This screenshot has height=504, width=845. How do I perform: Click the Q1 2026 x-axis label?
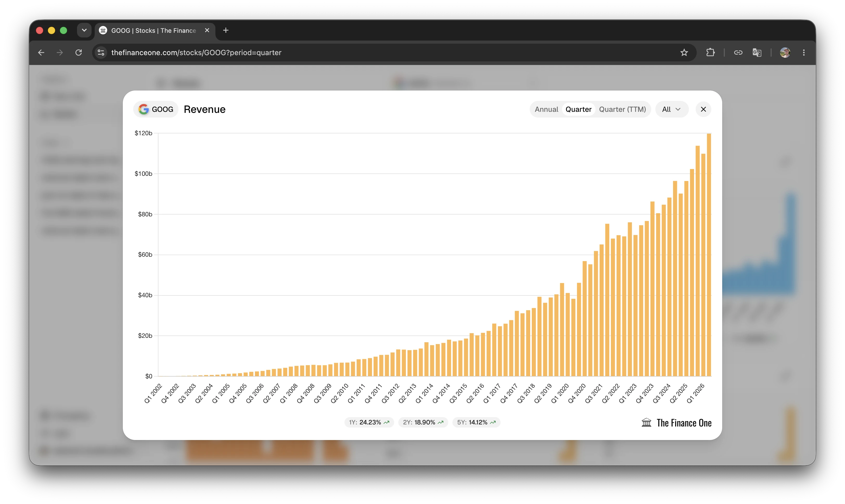pyautogui.click(x=695, y=394)
